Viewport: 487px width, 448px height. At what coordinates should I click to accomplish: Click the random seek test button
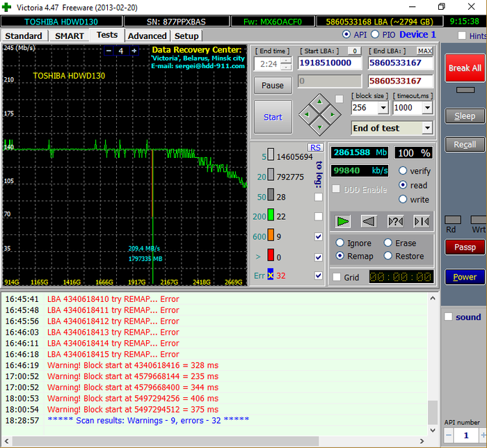395,221
